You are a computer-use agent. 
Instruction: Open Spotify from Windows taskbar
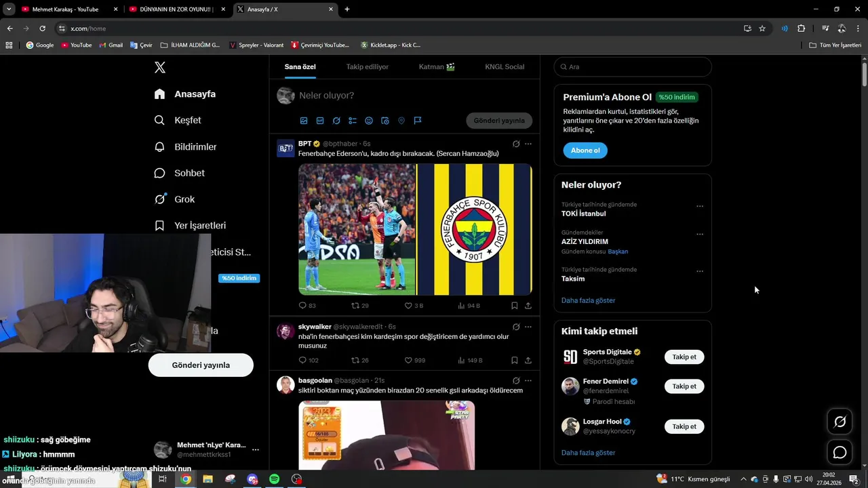(274, 479)
